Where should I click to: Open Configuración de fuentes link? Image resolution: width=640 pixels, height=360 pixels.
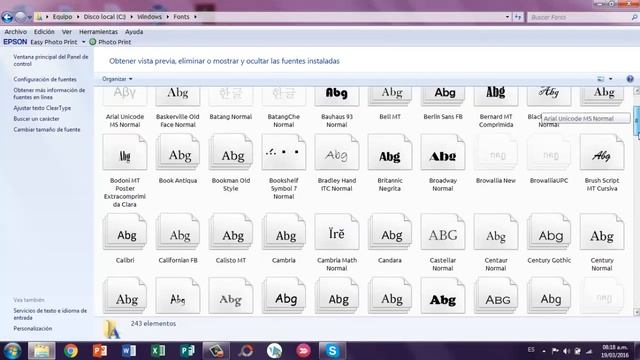45,79
